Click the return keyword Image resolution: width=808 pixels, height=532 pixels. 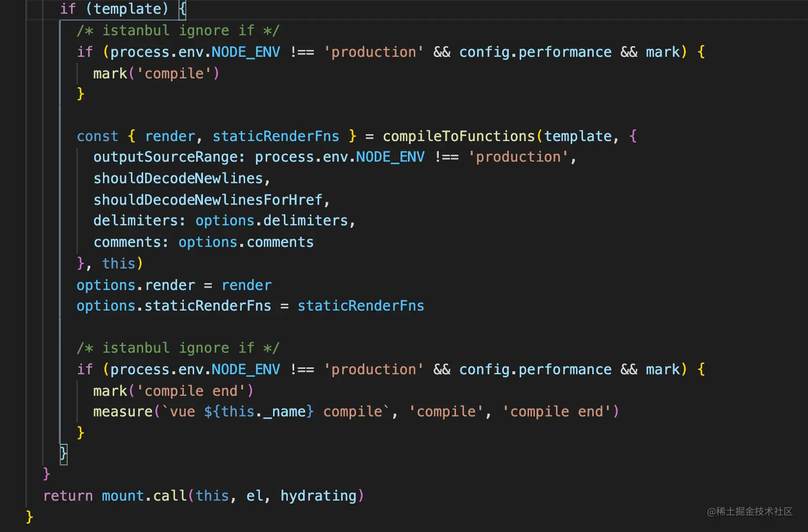click(68, 496)
